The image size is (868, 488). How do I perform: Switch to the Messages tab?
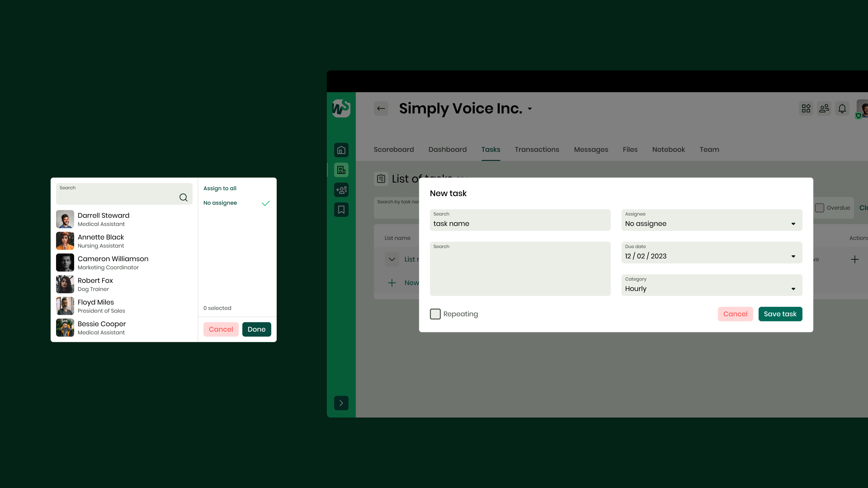pyautogui.click(x=591, y=149)
